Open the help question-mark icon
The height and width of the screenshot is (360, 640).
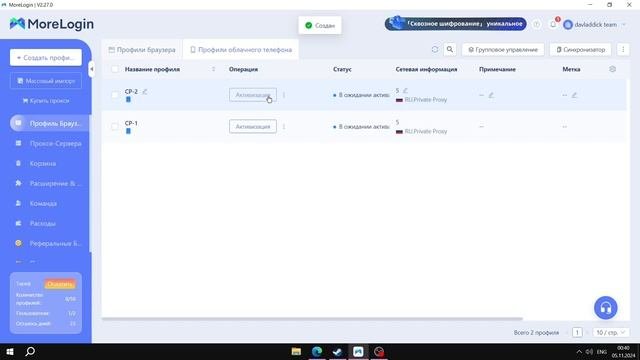tap(536, 24)
